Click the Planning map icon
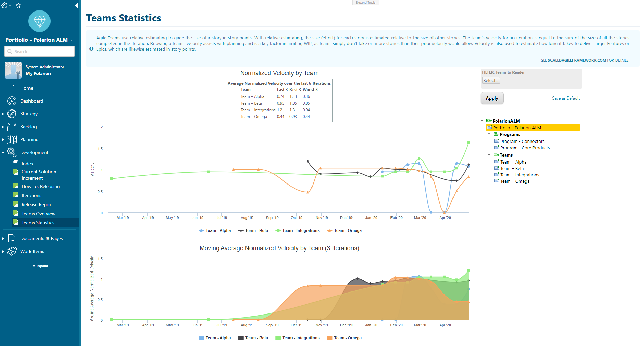This screenshot has width=644, height=346. 12,139
